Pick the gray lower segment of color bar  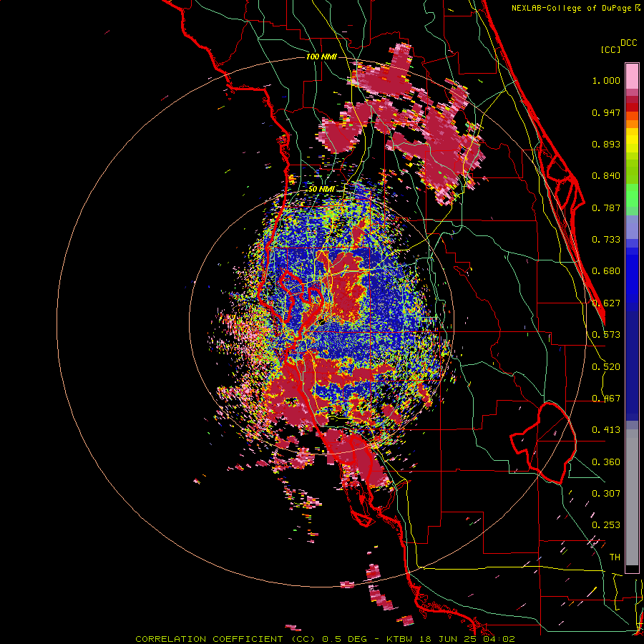(632, 497)
